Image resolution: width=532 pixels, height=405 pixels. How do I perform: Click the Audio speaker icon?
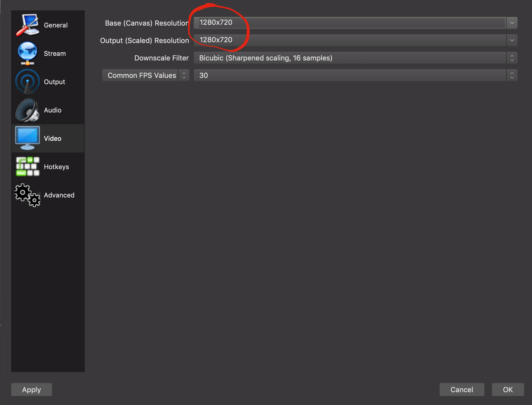[27, 110]
